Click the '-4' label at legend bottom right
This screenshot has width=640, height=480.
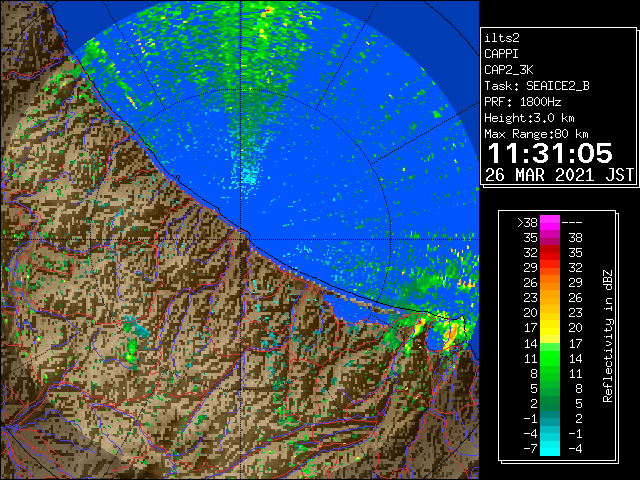[x=575, y=448]
